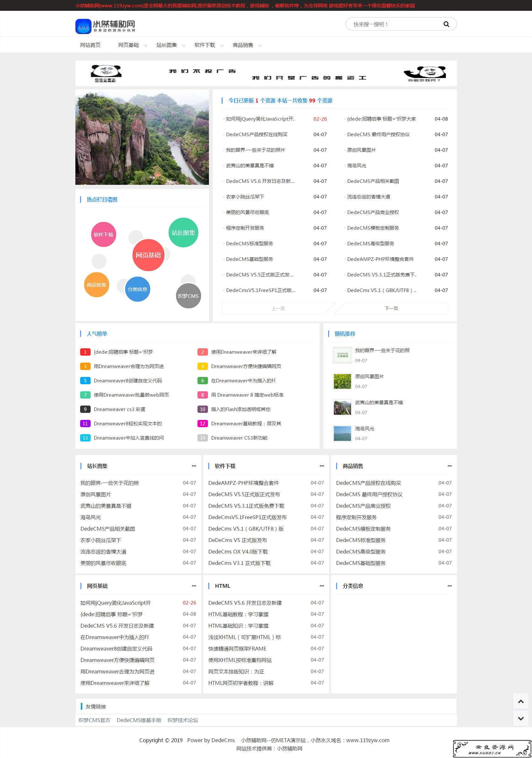Click the mountain river slideshow image
The image size is (532, 758).
tap(142, 137)
